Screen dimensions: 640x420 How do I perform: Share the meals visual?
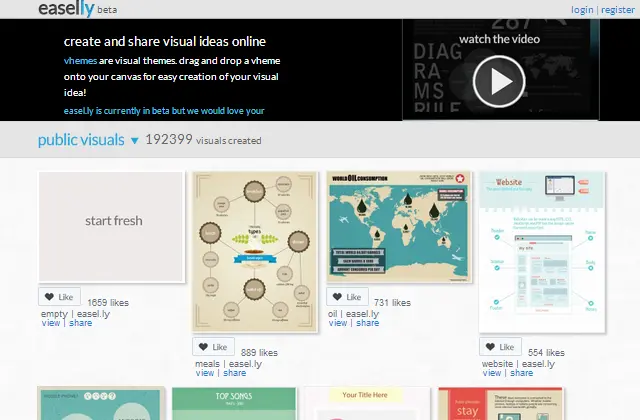click(x=234, y=373)
